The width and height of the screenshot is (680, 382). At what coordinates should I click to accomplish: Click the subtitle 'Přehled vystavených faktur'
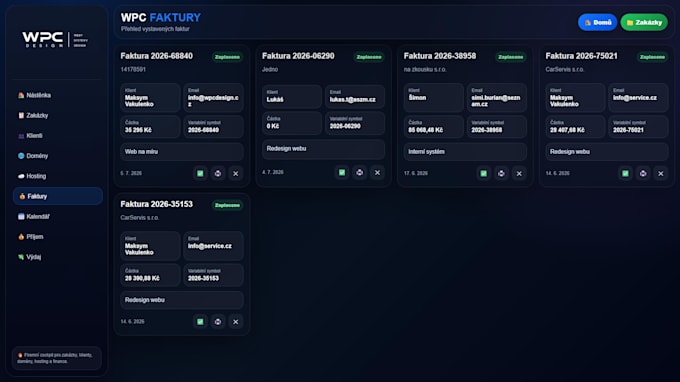155,29
